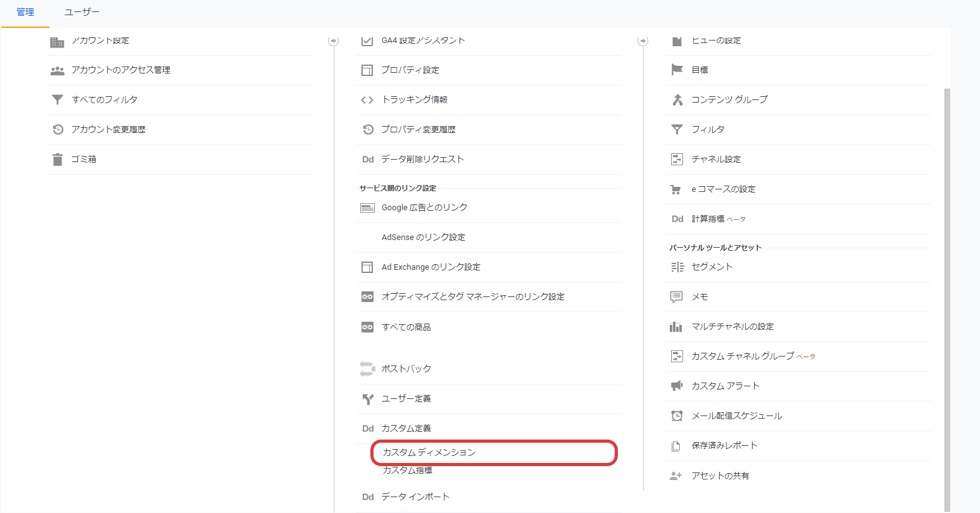Open プロパティ設定 link

click(410, 70)
